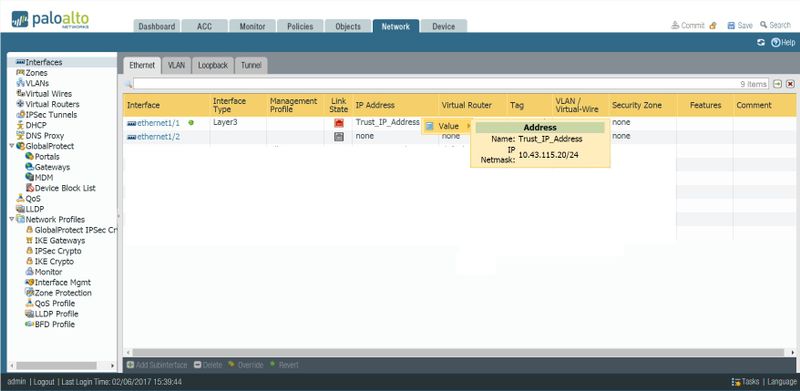Screen dimensions: 800x391
Task: Open the Loopback sub-tab
Action: 213,65
